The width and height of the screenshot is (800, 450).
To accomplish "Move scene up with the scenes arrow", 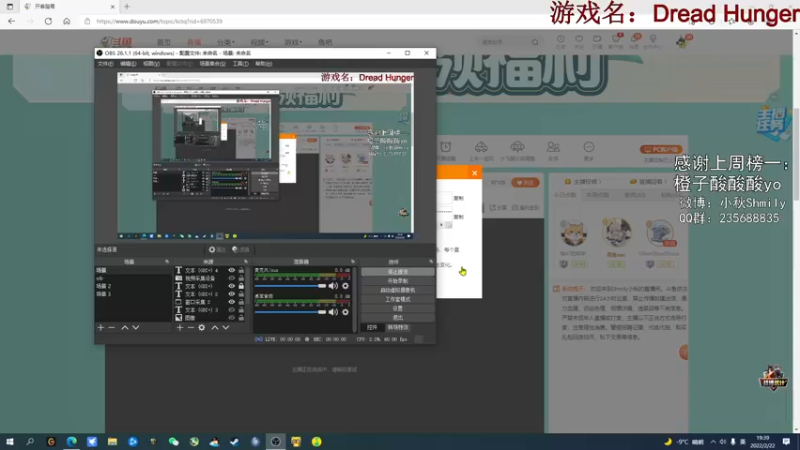I will point(124,328).
